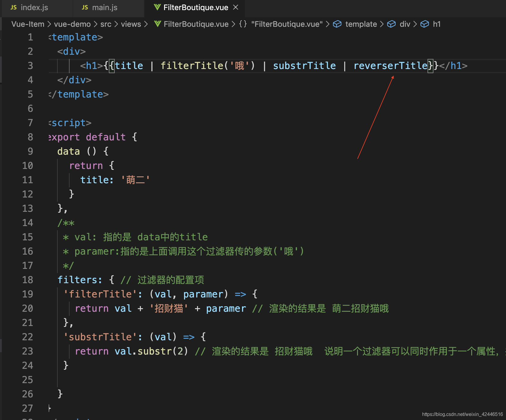Open src breadcrumb folder

pyautogui.click(x=106, y=24)
